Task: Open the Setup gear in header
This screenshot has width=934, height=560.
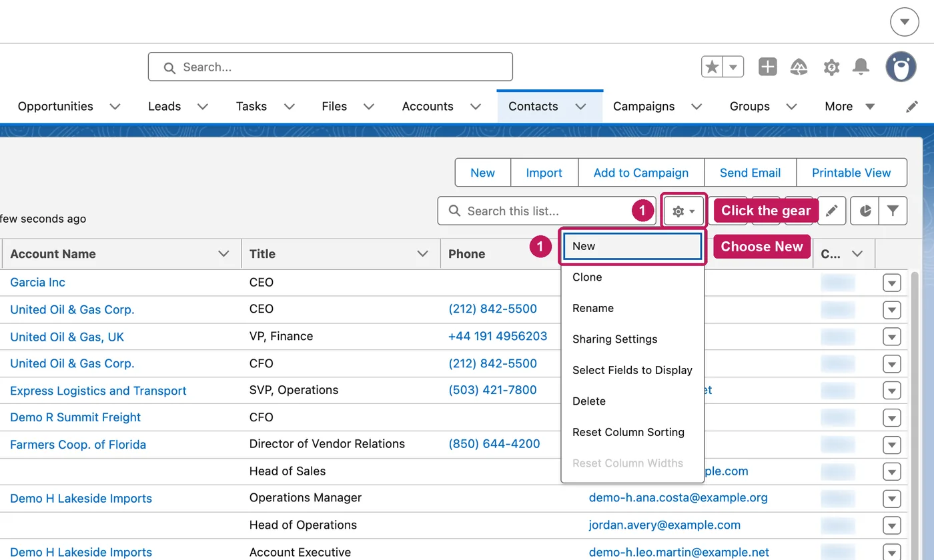Action: click(x=831, y=67)
